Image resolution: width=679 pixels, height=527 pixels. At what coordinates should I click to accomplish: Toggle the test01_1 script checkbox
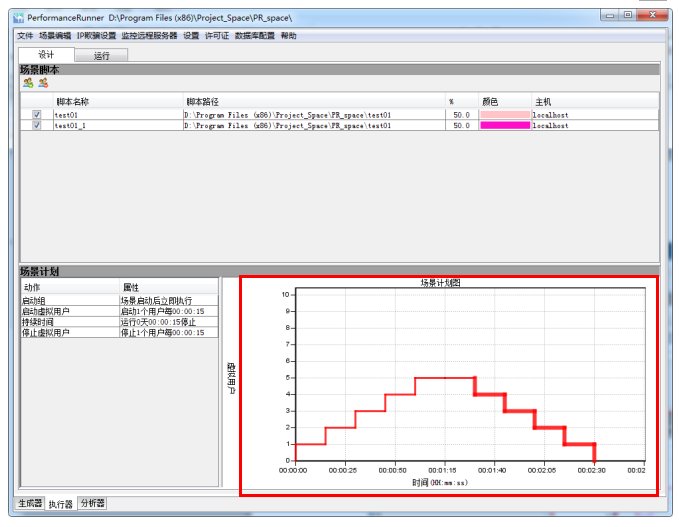click(37, 126)
